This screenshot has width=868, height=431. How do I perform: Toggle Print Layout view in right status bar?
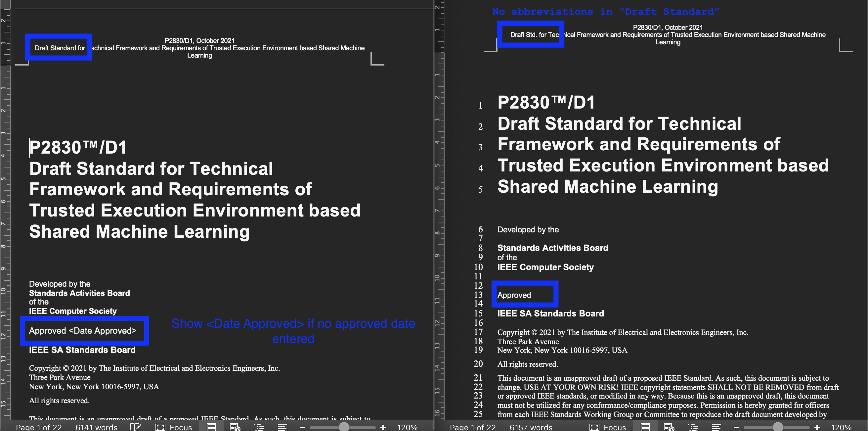(645, 426)
